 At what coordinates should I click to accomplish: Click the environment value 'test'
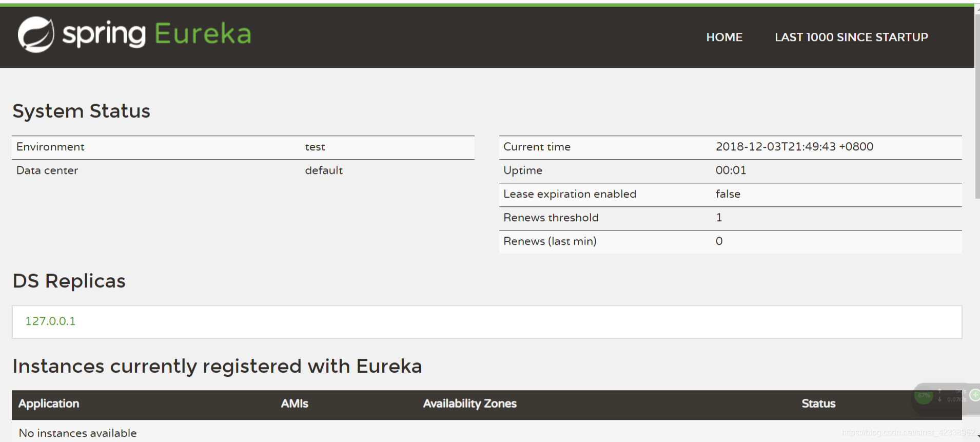315,147
